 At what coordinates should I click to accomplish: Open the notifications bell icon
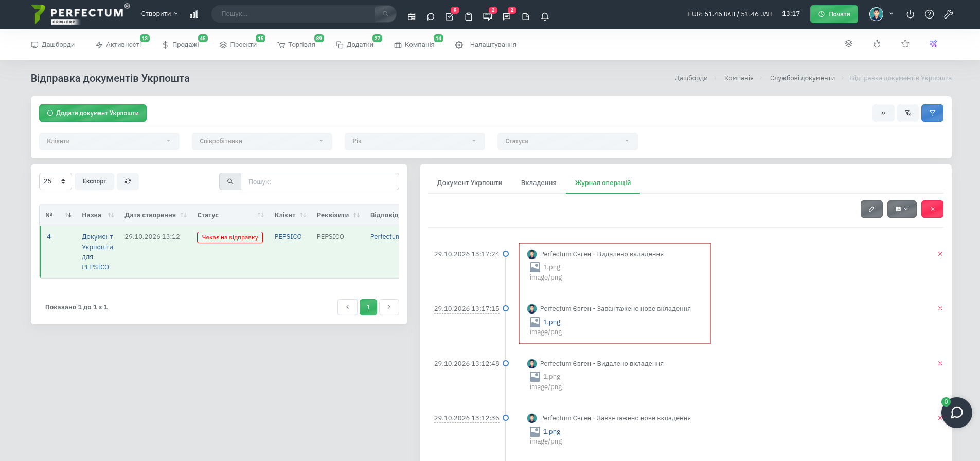click(545, 16)
